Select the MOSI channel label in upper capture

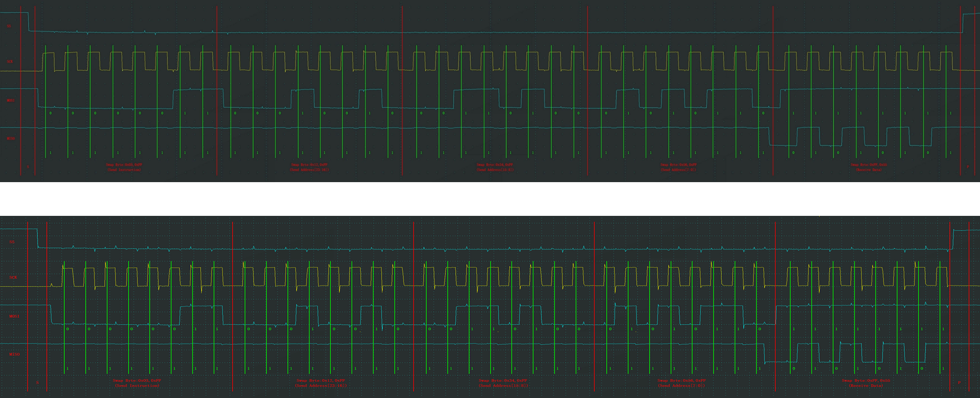tap(10, 100)
